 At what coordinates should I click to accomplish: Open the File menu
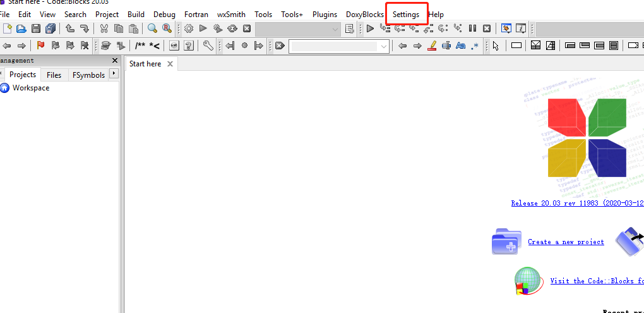(4, 15)
